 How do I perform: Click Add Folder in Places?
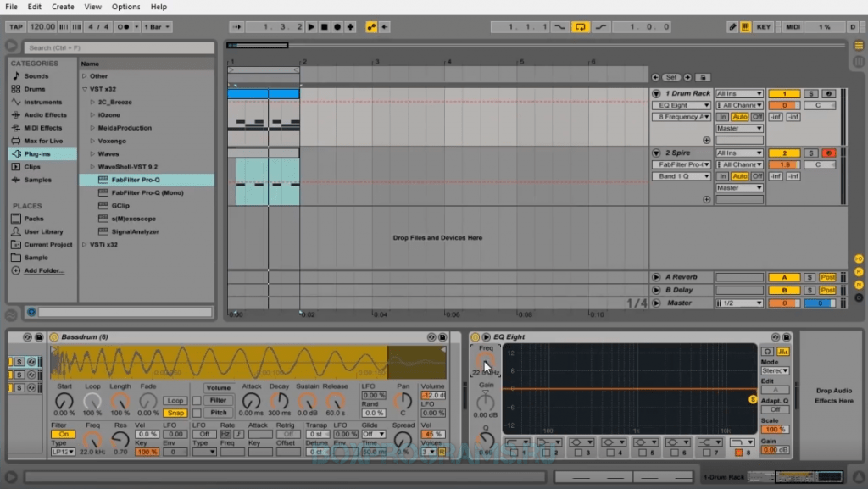(x=43, y=270)
